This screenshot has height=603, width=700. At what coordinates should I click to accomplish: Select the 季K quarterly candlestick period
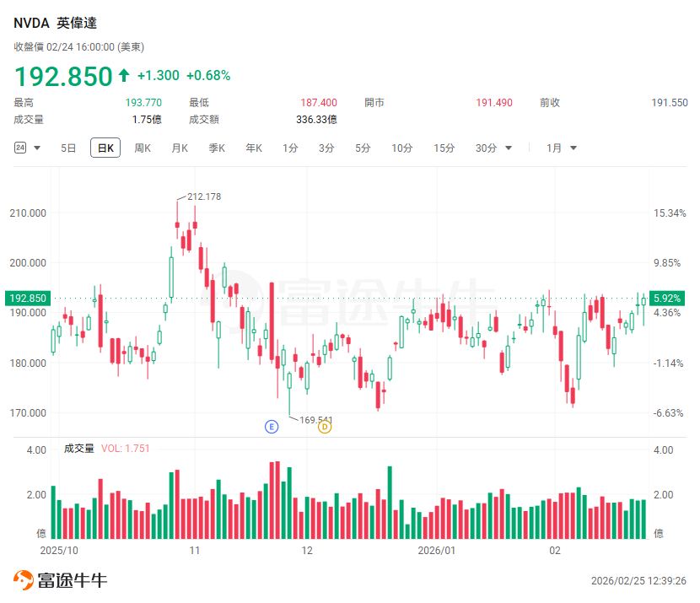pos(217,148)
